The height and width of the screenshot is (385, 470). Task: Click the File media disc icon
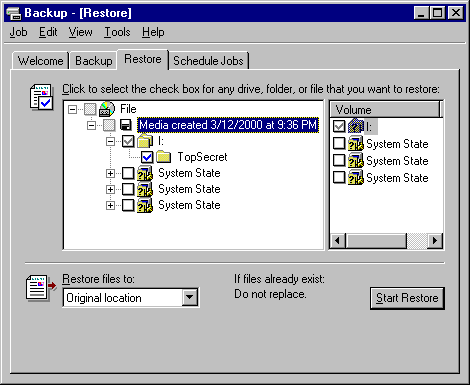click(107, 109)
